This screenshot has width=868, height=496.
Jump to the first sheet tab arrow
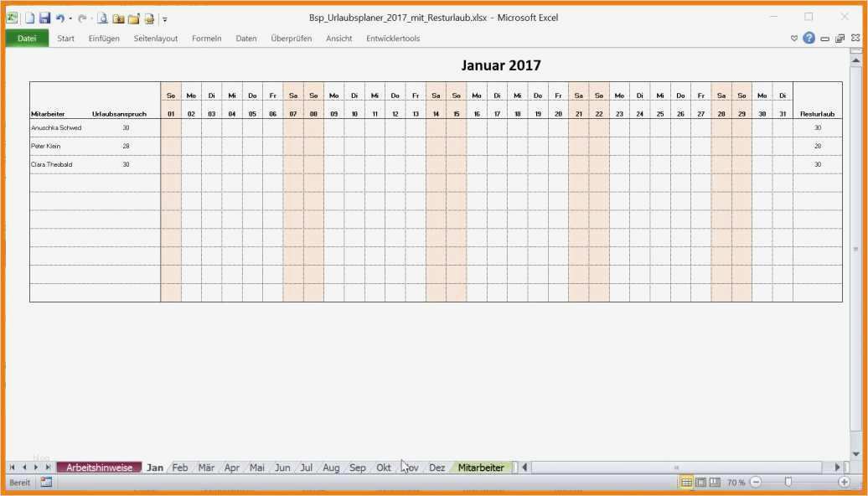(x=12, y=468)
